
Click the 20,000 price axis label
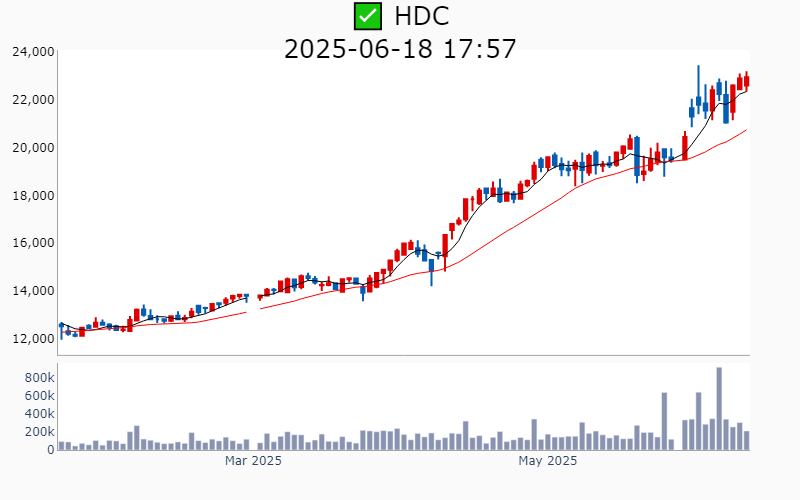click(33, 147)
